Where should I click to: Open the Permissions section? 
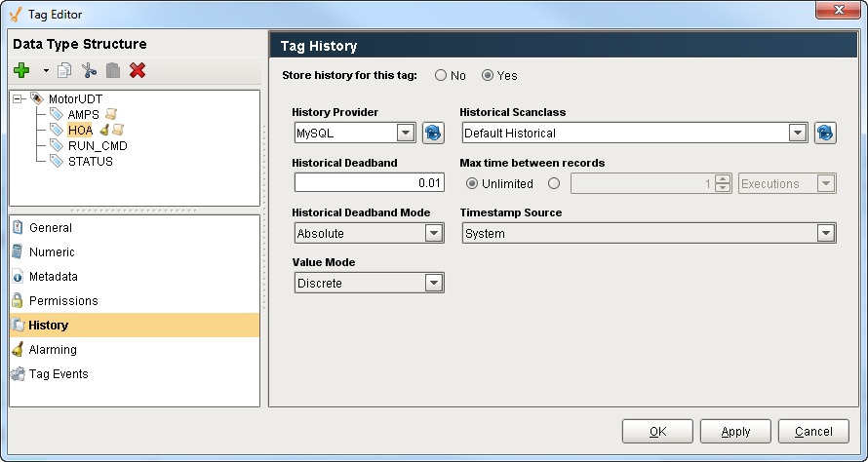(63, 301)
